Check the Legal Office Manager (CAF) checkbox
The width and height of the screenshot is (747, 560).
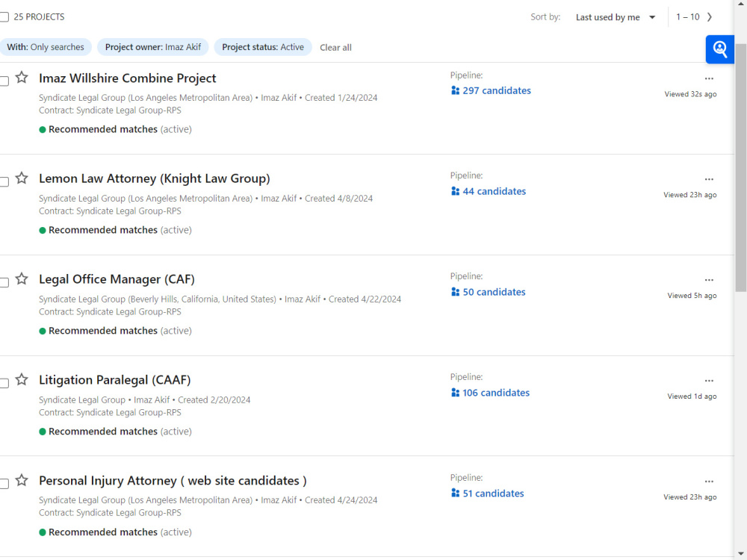[x=4, y=282]
